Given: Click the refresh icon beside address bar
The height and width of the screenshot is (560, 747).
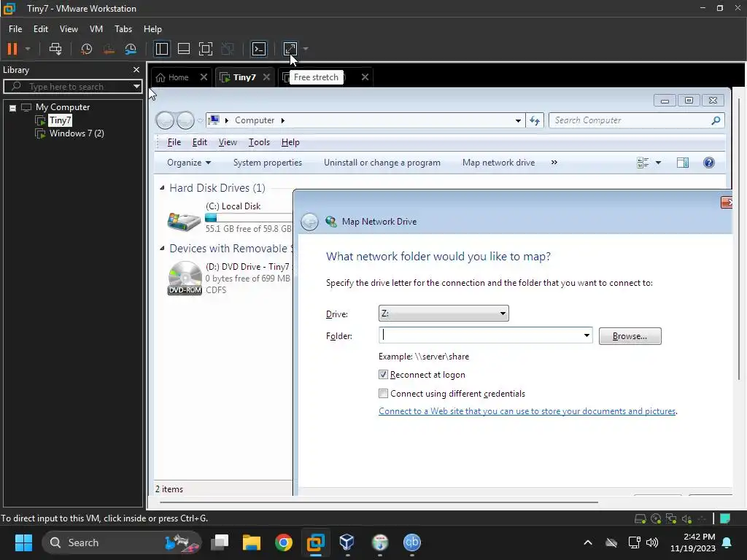Looking at the screenshot, I should point(535,120).
